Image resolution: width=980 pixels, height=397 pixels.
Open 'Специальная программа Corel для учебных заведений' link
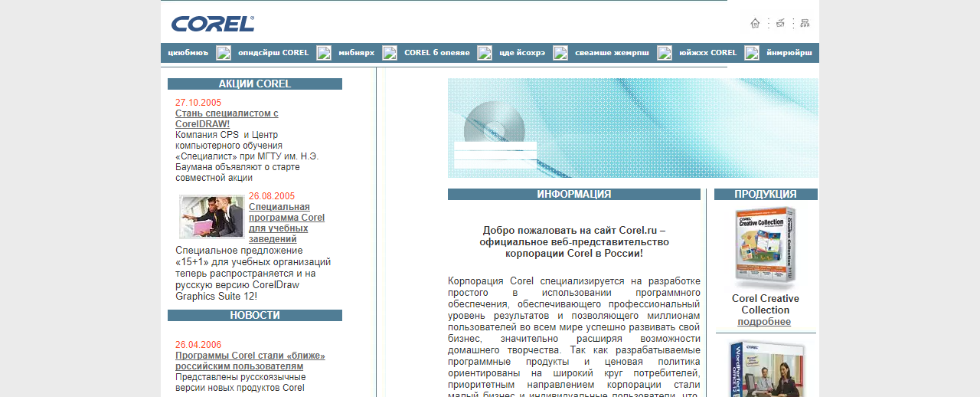click(x=286, y=223)
